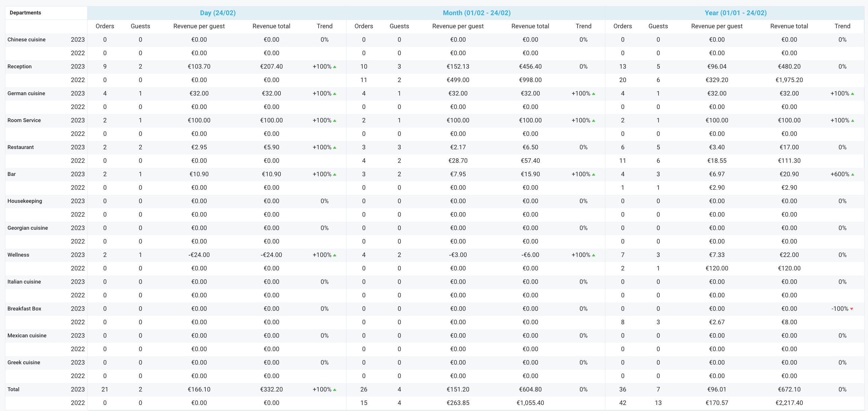Click Restaurant day trend up arrow
The image size is (868, 411).
335,148
